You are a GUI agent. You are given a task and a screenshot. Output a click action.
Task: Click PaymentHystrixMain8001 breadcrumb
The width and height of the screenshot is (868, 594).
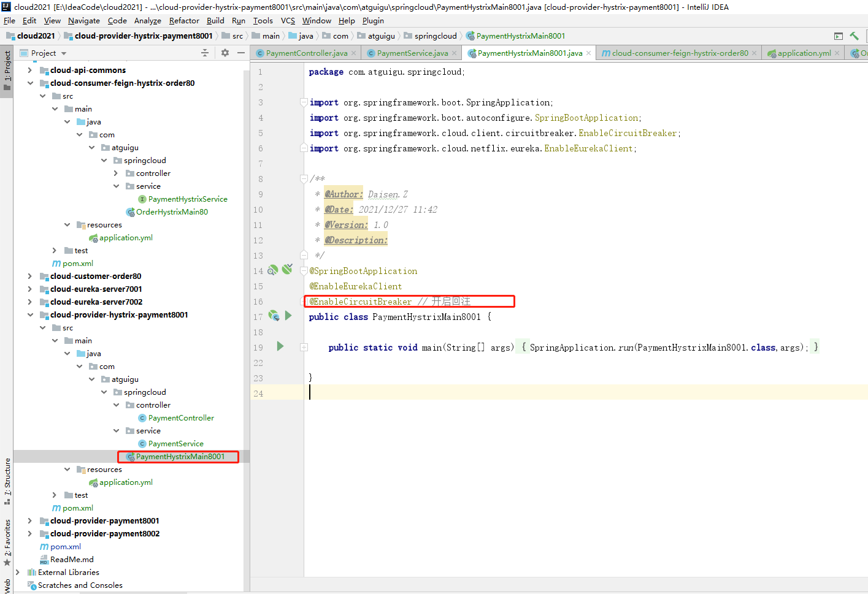click(515, 36)
